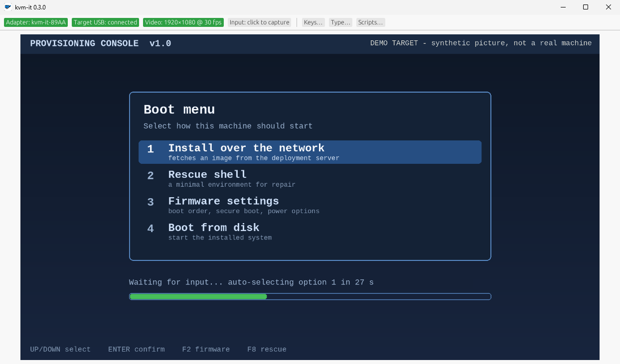Screen dimensions: 620x364
Task: Click the Target USB: connected badge
Action: point(105,22)
